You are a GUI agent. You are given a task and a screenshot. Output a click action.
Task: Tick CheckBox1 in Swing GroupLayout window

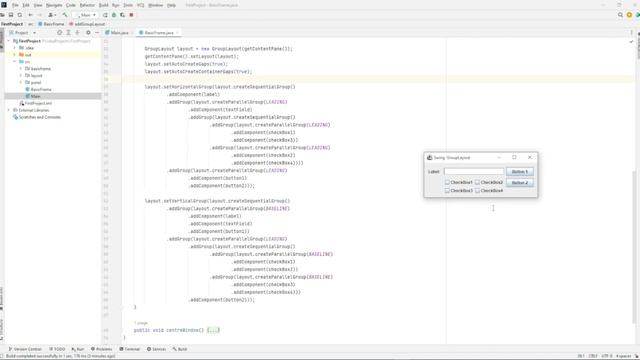[x=447, y=182]
